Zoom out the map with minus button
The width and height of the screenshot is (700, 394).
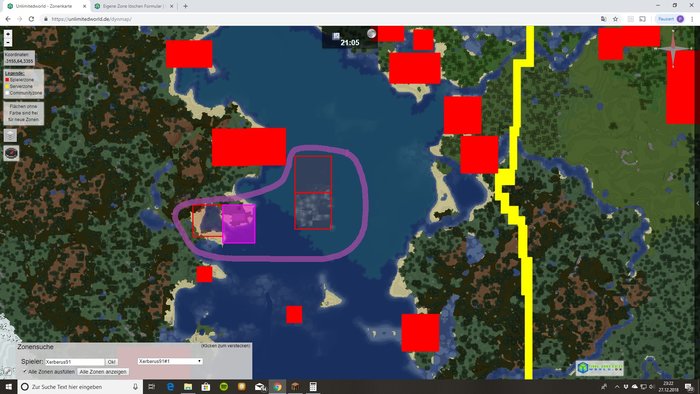click(x=8, y=42)
